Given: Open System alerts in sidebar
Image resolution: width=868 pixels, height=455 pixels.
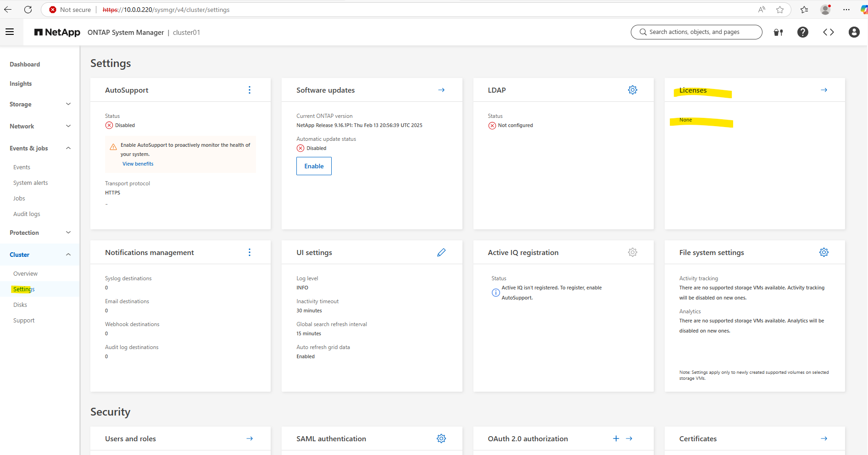Looking at the screenshot, I should pos(30,183).
